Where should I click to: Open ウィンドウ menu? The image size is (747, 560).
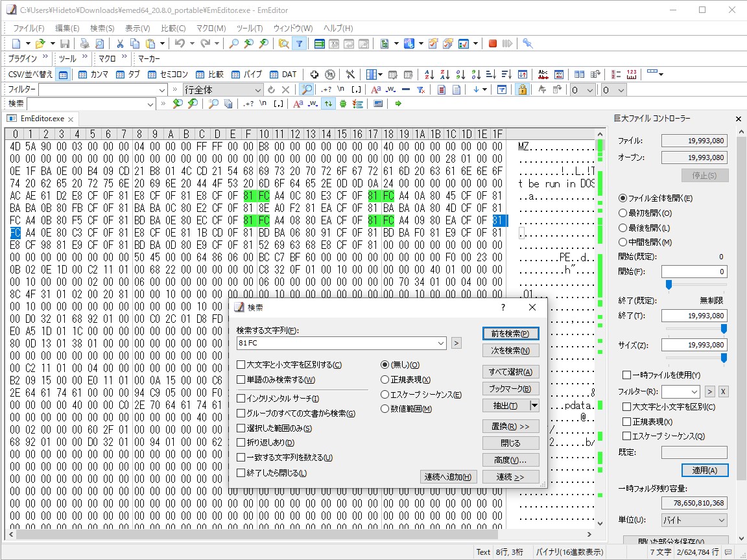[293, 29]
